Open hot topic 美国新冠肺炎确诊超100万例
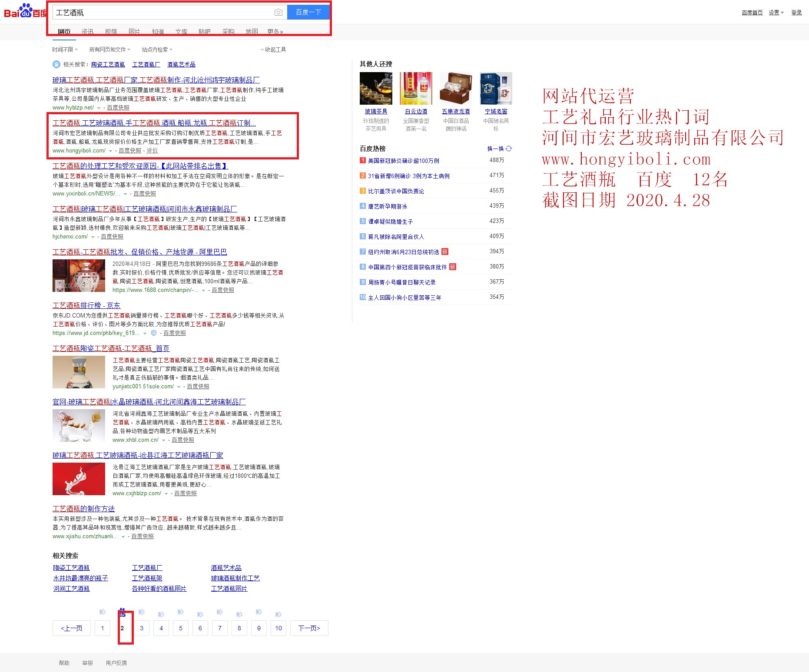Screen dimensions: 809x672 (x=403, y=161)
